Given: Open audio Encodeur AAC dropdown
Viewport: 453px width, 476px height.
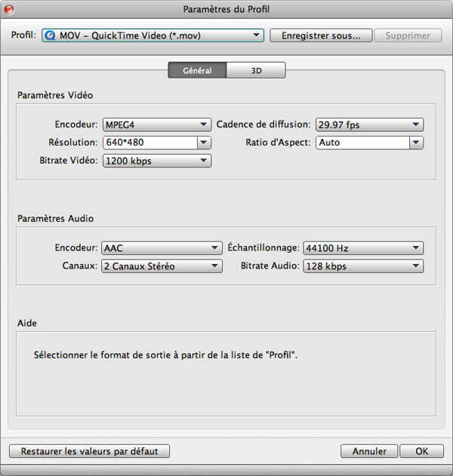Looking at the screenshot, I should click(x=162, y=248).
